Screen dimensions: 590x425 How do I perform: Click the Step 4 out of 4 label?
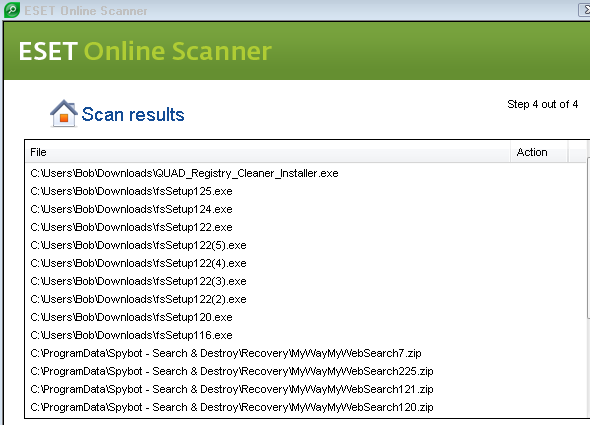tap(542, 104)
